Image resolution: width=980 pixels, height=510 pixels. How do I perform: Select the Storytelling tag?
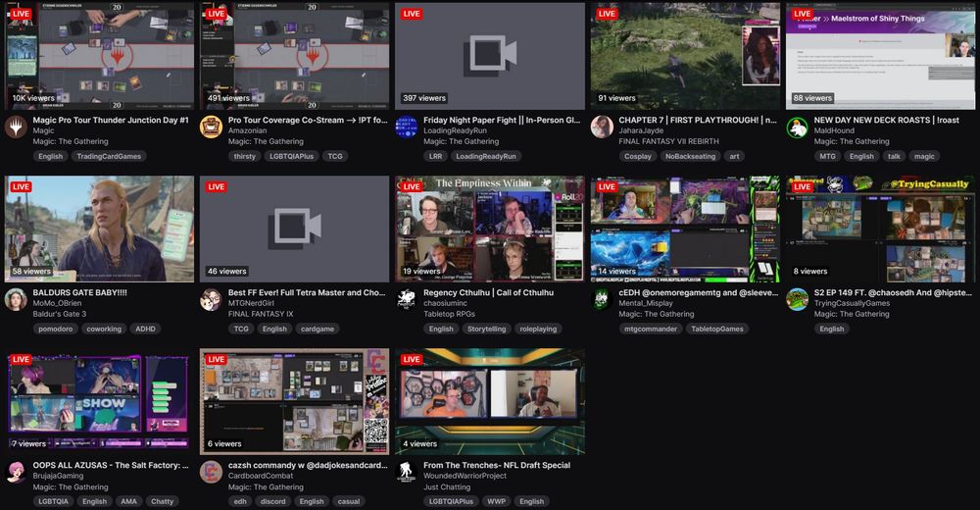click(x=486, y=330)
